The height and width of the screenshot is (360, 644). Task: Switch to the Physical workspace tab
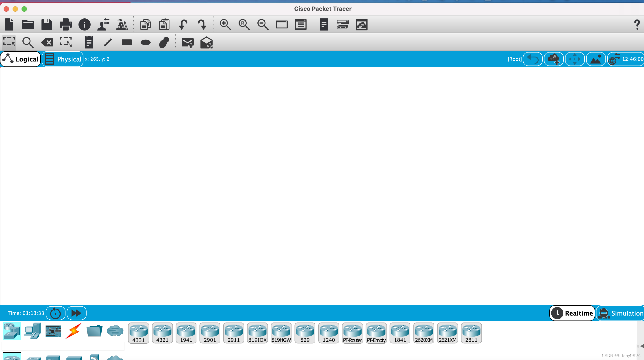click(63, 59)
